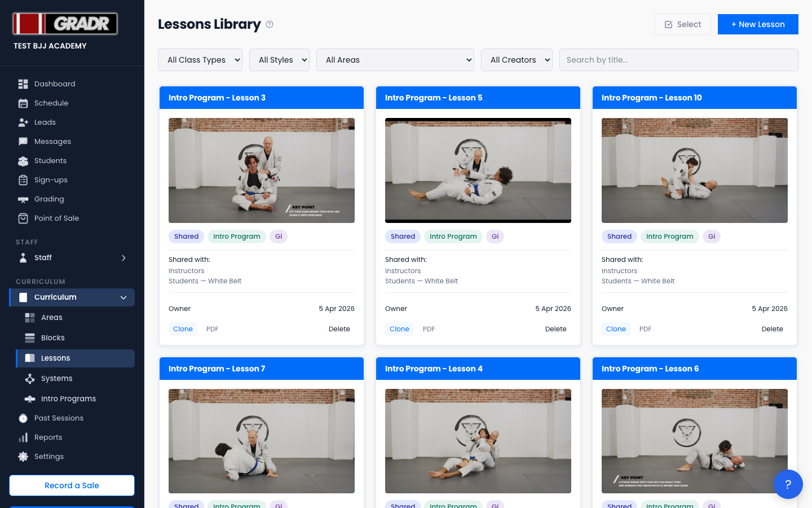Click the Intro Program - Lesson 6 header
This screenshot has width=812, height=508.
pos(695,369)
